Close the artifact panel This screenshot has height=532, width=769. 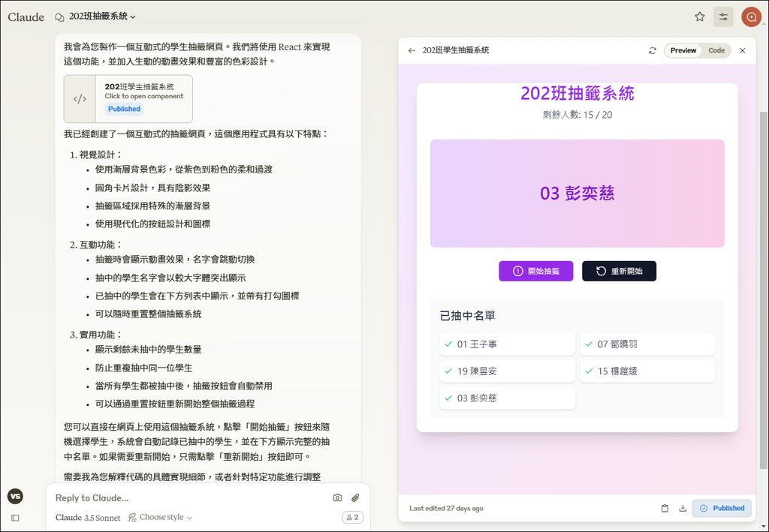743,50
